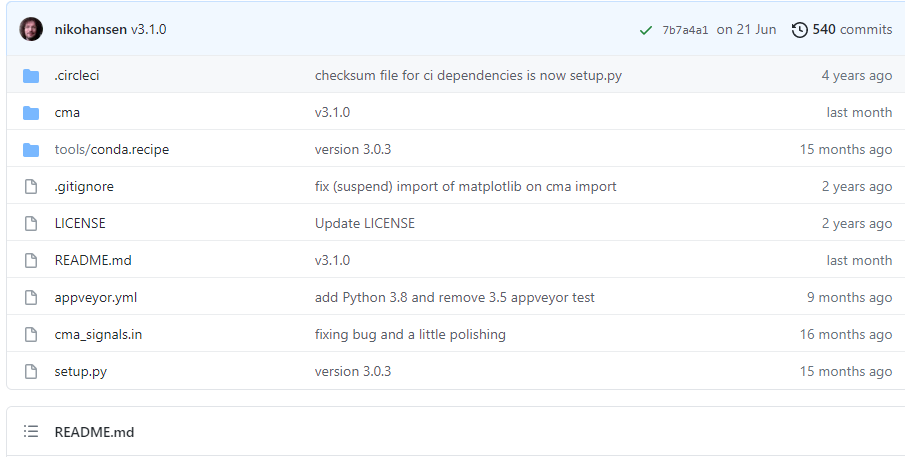Open the cma_signals.in file

coord(98,335)
